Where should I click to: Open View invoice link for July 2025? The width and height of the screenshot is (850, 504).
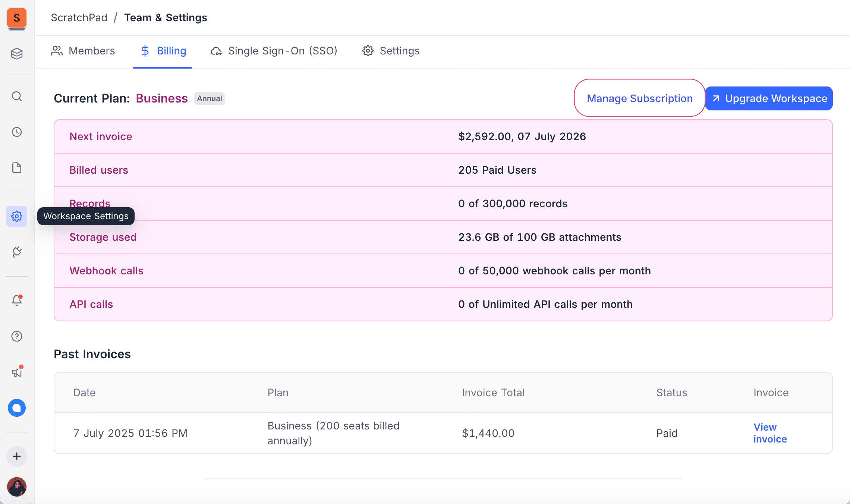[770, 433]
